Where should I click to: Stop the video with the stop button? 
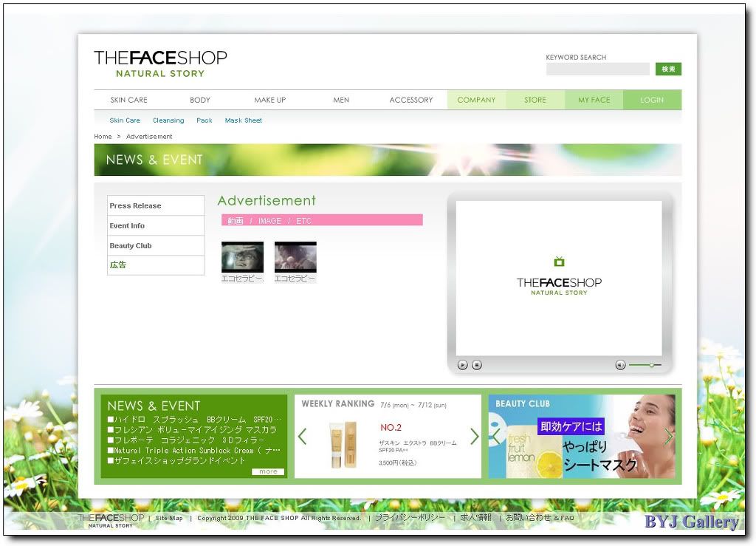pos(476,365)
